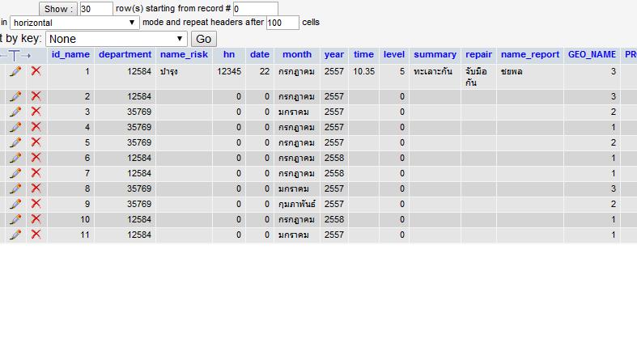Delete row with id_name 10

pyautogui.click(x=36, y=219)
